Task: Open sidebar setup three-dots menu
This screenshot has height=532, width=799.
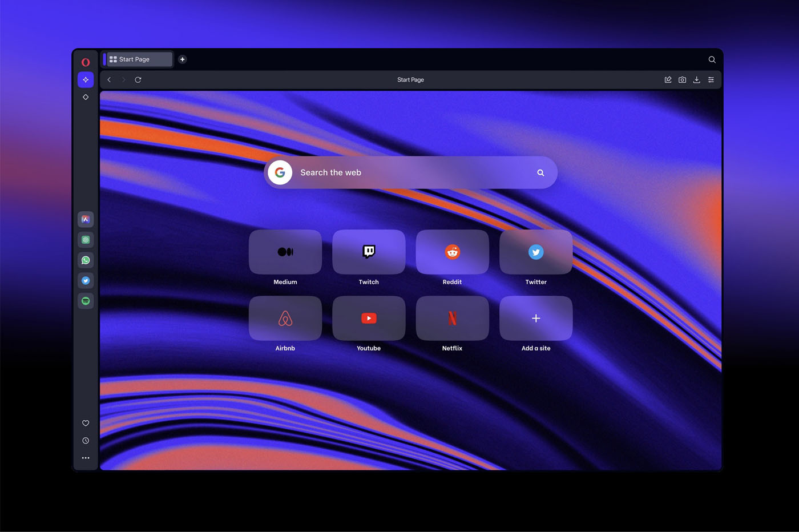Action: tap(86, 458)
